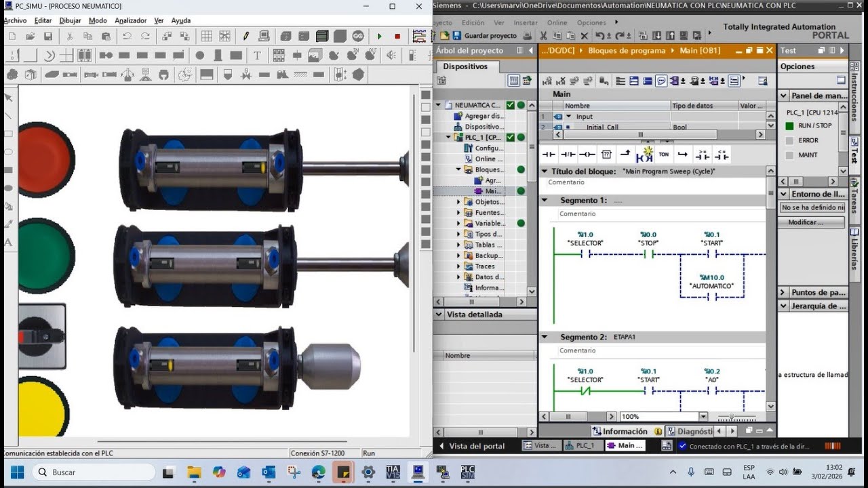Open the Diagnóstico inspector tab
This screenshot has width=868, height=488.
tap(689, 431)
